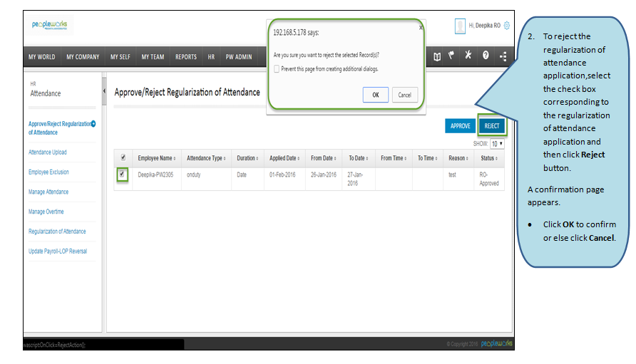Open the REPORTS menu
The height and width of the screenshot is (364, 636).
point(186,57)
